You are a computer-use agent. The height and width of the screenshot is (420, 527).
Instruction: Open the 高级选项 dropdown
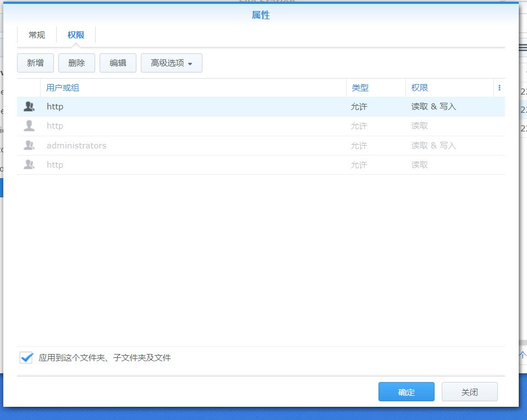tap(171, 63)
